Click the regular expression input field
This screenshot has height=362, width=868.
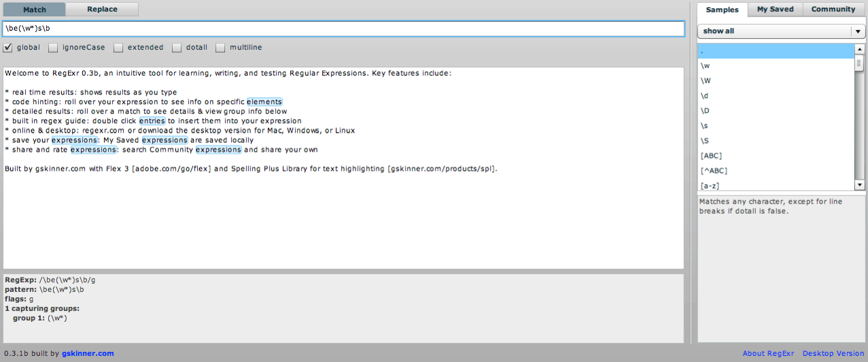tap(343, 29)
